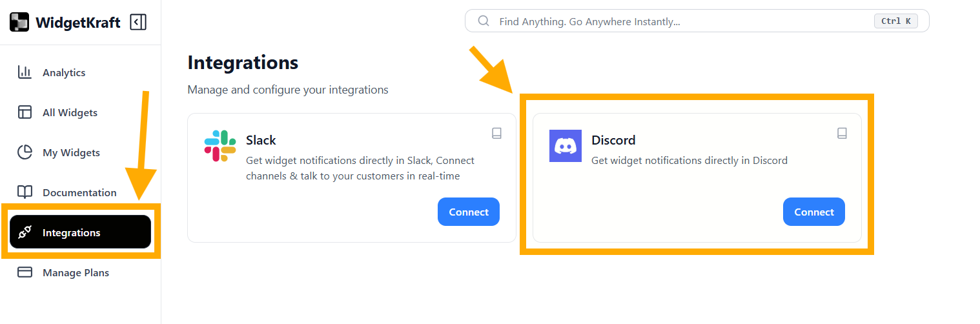Click the My Widgets pie chart icon
This screenshot has width=980, height=324.
25,152
